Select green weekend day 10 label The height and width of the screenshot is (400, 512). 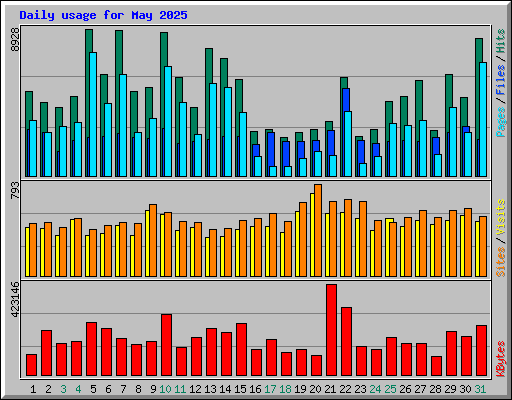tap(165, 389)
